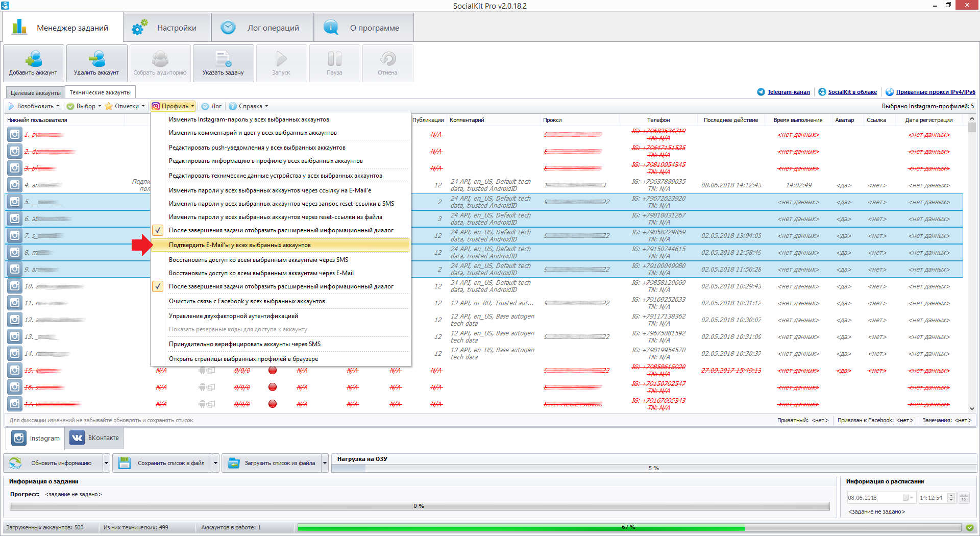Open the schedule date calendar dropdown
This screenshot has height=536, width=980.
[x=909, y=498]
